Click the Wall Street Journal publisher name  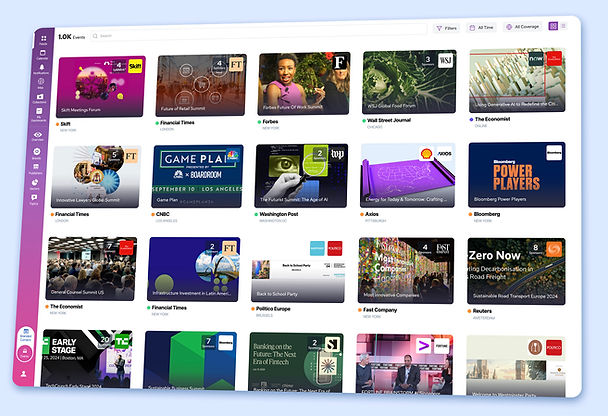point(389,120)
